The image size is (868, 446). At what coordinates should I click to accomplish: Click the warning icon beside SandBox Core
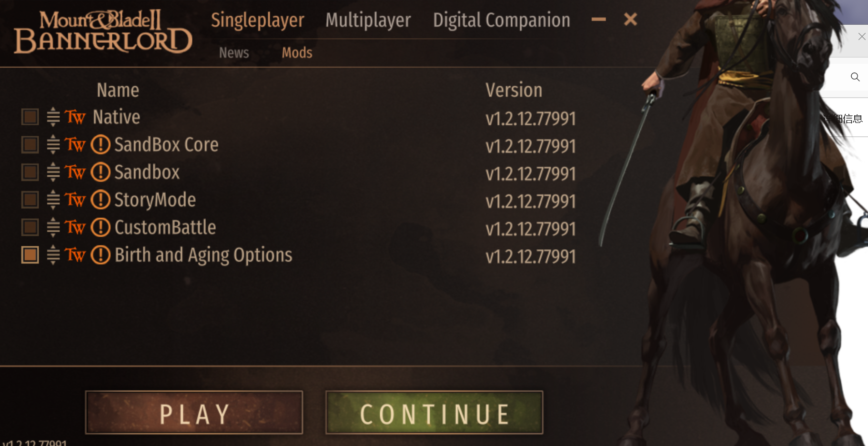(x=101, y=144)
